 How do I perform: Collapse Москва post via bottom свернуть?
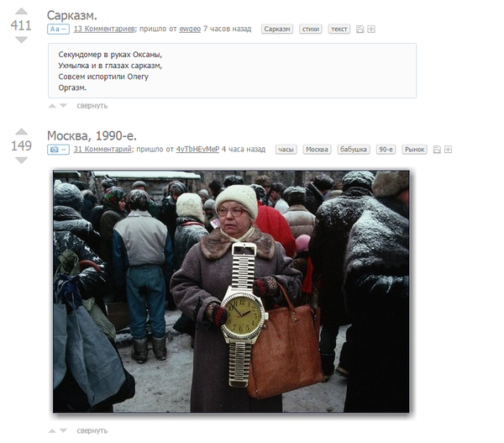pyautogui.click(x=92, y=430)
